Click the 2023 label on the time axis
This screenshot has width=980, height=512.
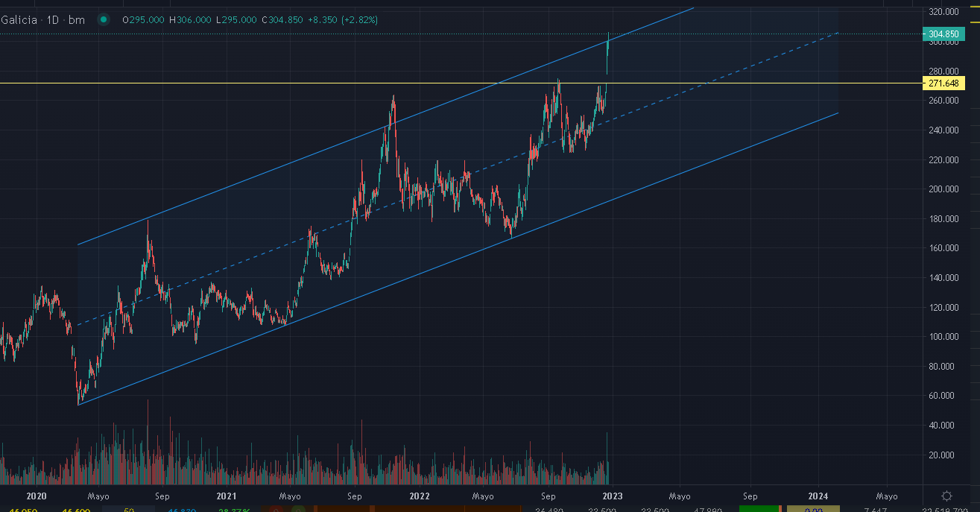613,496
